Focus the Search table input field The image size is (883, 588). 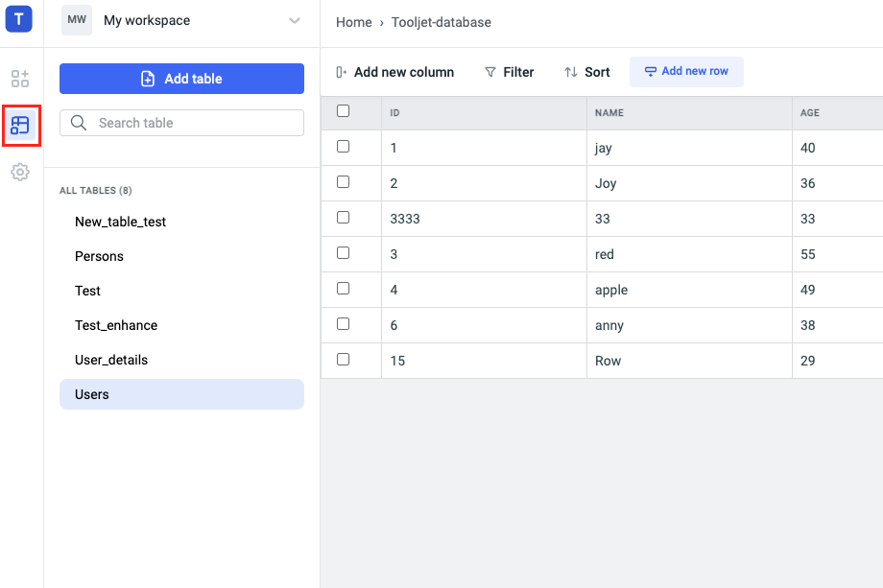pos(192,123)
